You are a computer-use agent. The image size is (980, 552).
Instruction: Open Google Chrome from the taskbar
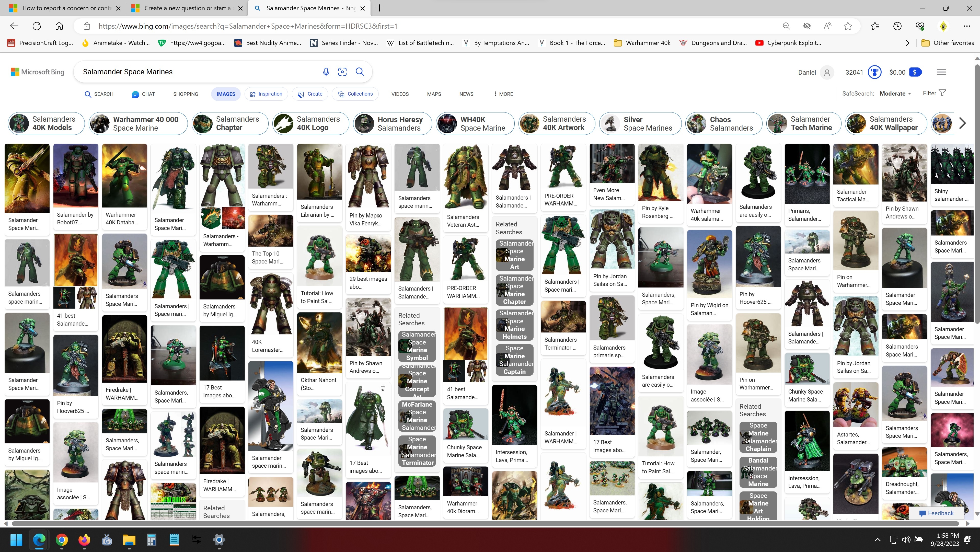coord(62,539)
